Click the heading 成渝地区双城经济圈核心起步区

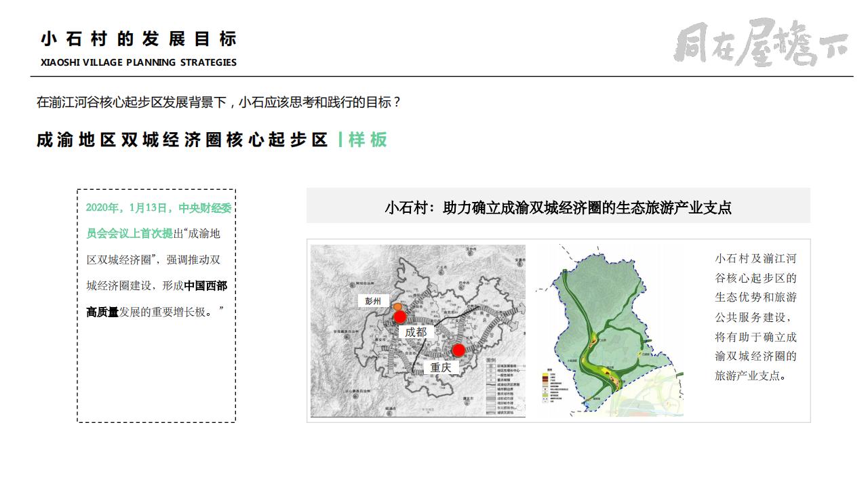(182, 140)
